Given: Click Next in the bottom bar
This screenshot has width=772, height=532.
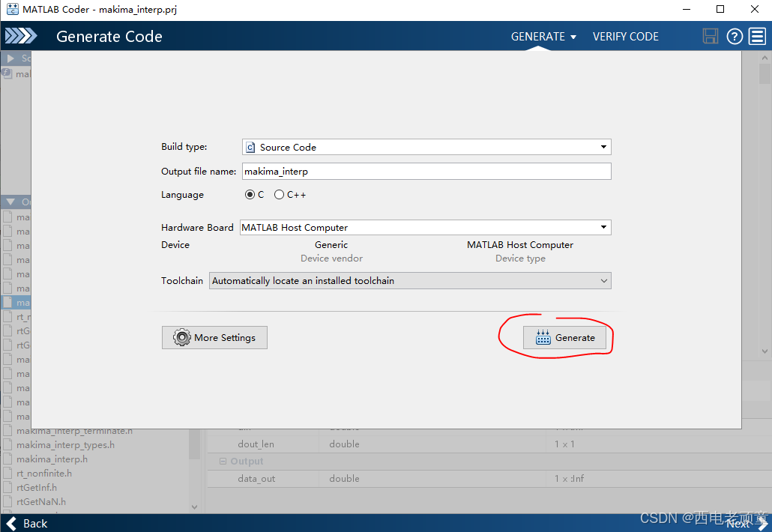Looking at the screenshot, I should pyautogui.click(x=747, y=524).
